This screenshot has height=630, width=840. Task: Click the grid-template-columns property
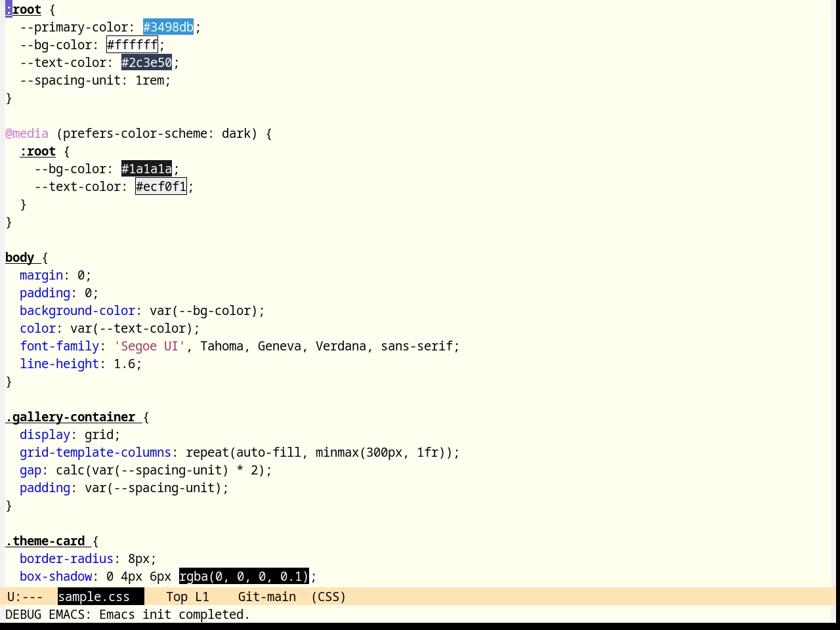tap(95, 452)
